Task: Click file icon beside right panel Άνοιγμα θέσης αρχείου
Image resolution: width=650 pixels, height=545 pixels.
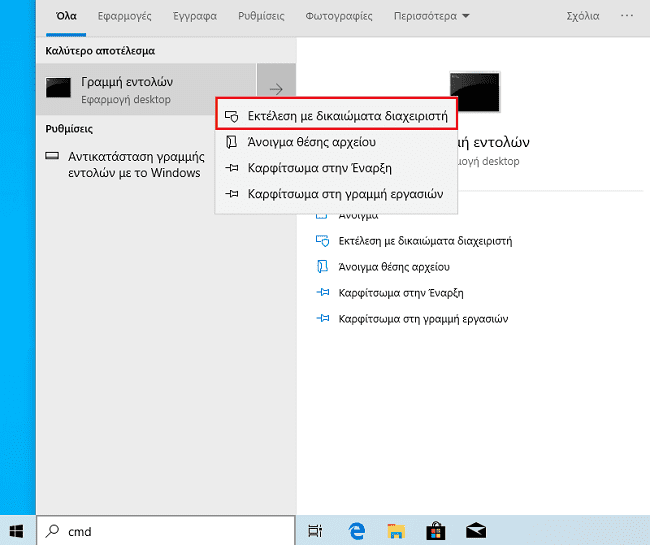Action: (323, 266)
